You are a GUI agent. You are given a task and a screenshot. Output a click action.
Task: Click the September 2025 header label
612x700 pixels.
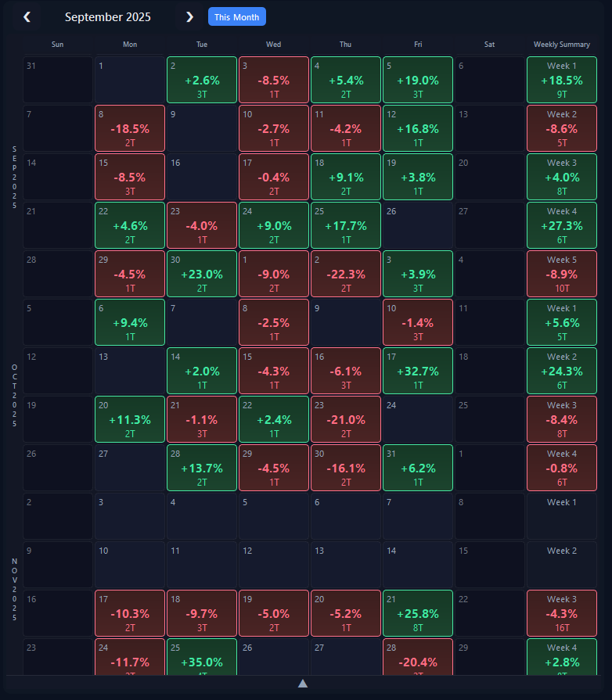coord(108,16)
